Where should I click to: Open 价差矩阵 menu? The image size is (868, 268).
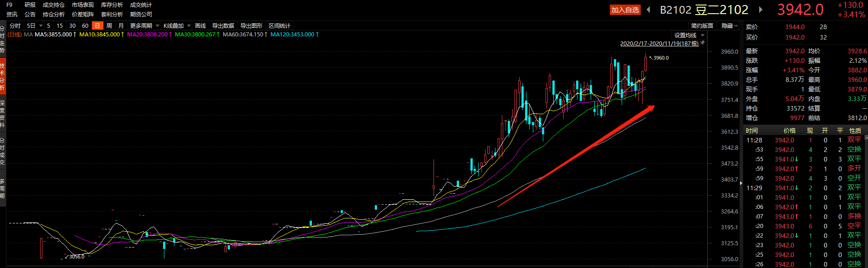[x=83, y=15]
